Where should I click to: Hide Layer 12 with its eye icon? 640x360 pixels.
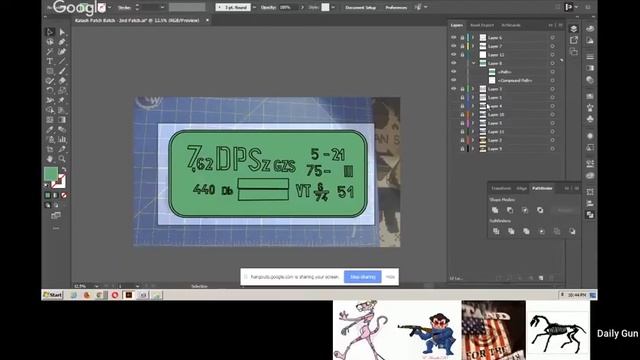pos(453,55)
